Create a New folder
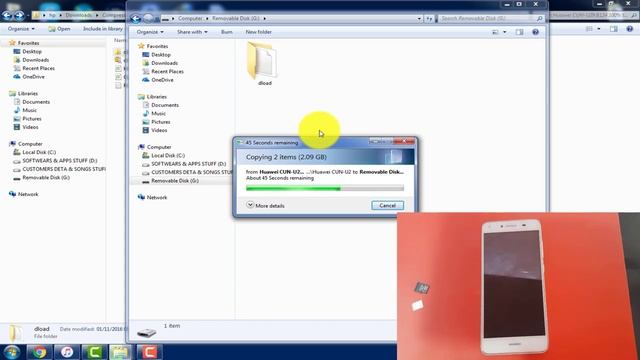 tap(258, 32)
